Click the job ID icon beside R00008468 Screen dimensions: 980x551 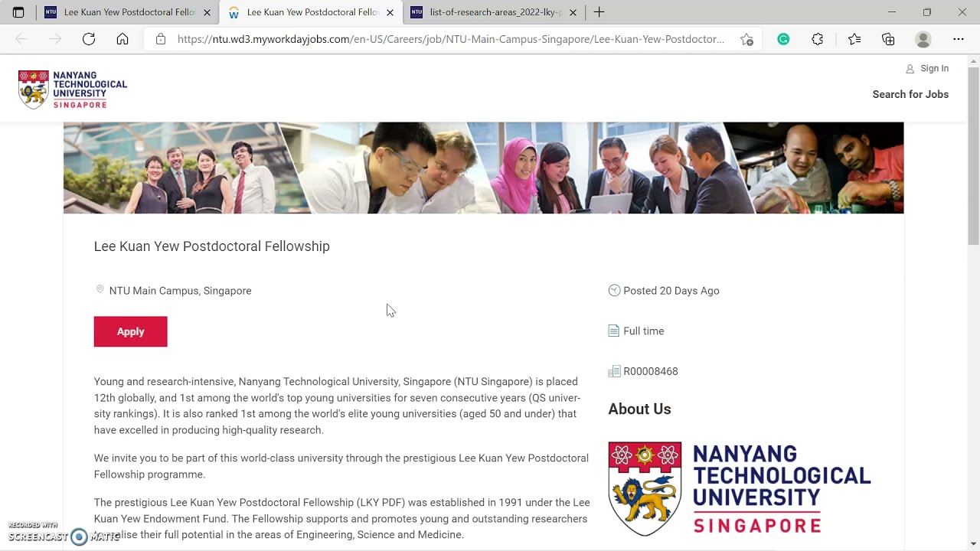pos(614,371)
